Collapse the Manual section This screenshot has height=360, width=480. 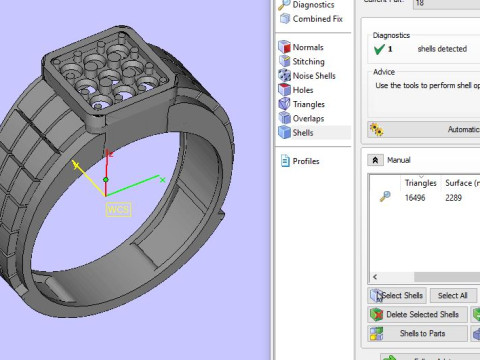click(375, 160)
